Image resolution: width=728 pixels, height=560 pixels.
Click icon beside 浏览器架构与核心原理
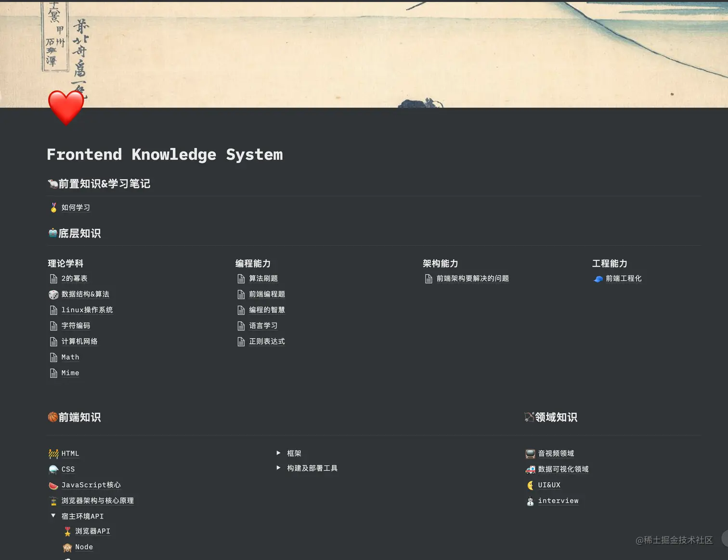[x=53, y=501]
